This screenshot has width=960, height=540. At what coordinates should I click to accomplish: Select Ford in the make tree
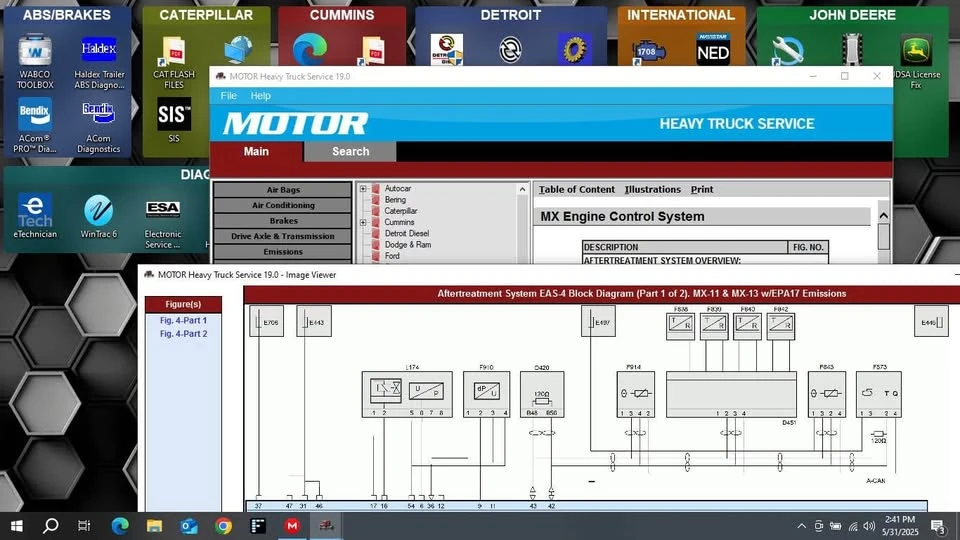[x=392, y=255]
